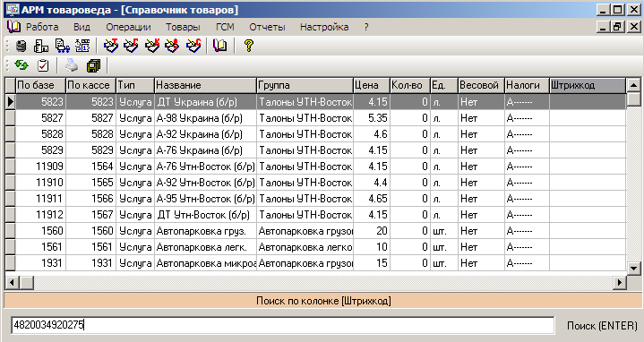
Task: Click the Штрихкод column header
Action: click(588, 85)
